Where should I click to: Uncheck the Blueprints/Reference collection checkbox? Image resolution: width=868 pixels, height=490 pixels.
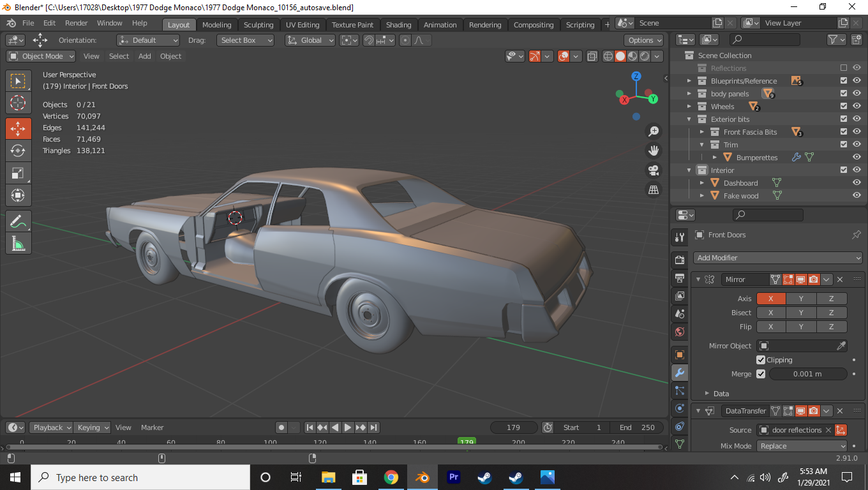[844, 80]
